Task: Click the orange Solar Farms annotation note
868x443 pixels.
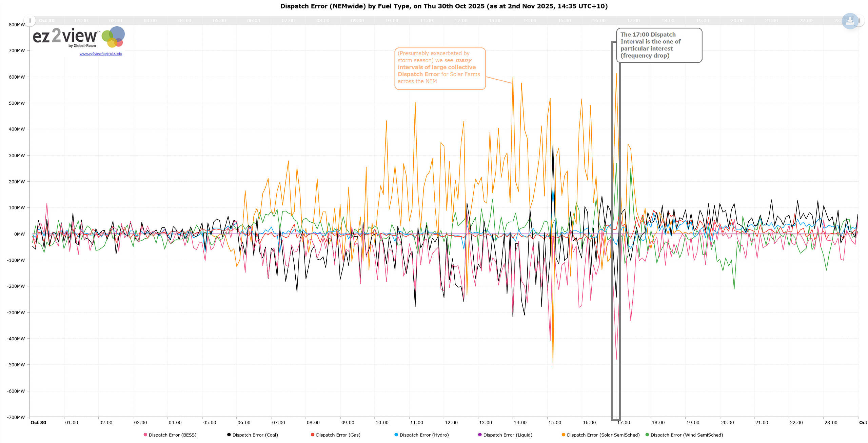Action: [x=440, y=68]
